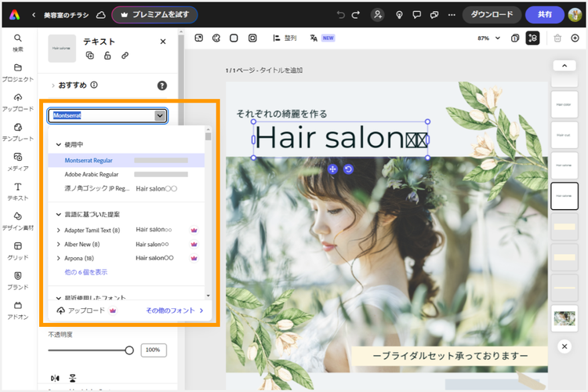Click the 100% opacity input field
The height and width of the screenshot is (392, 588).
pos(154,350)
